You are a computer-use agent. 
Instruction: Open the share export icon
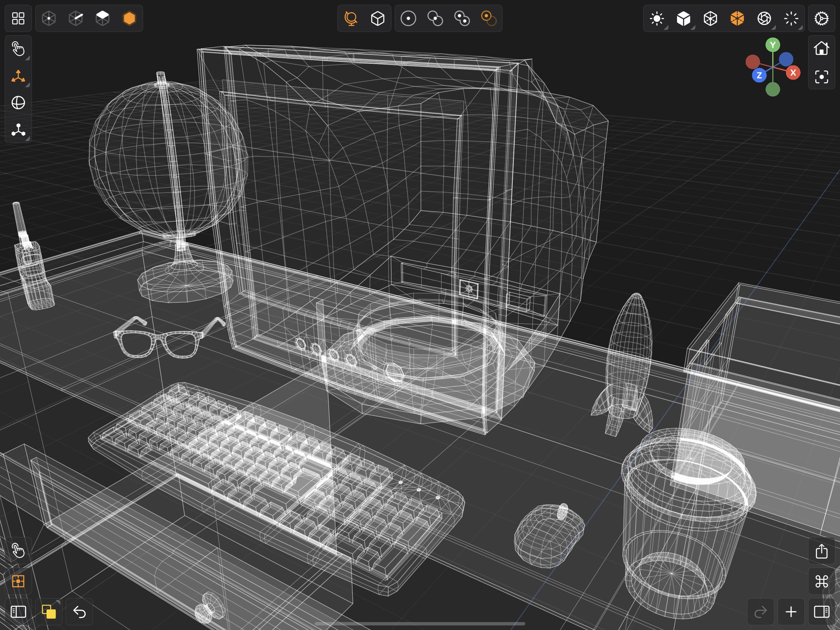822,551
